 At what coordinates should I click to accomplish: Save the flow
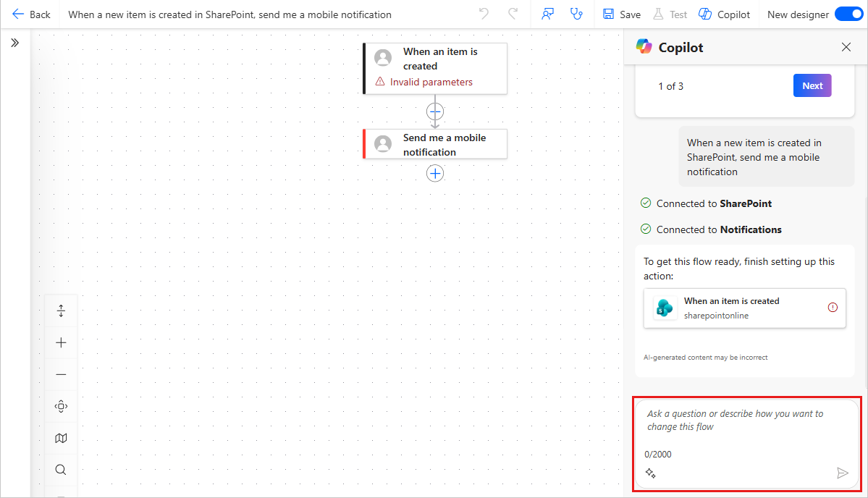[x=622, y=14]
